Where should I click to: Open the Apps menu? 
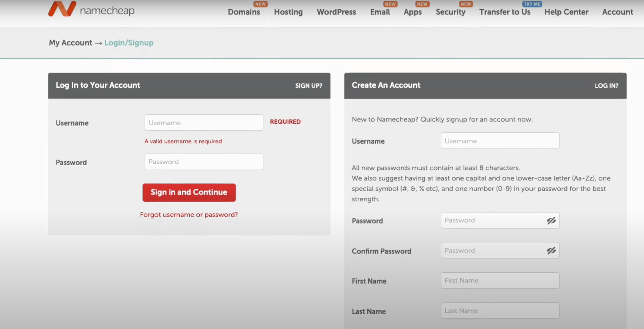(413, 12)
